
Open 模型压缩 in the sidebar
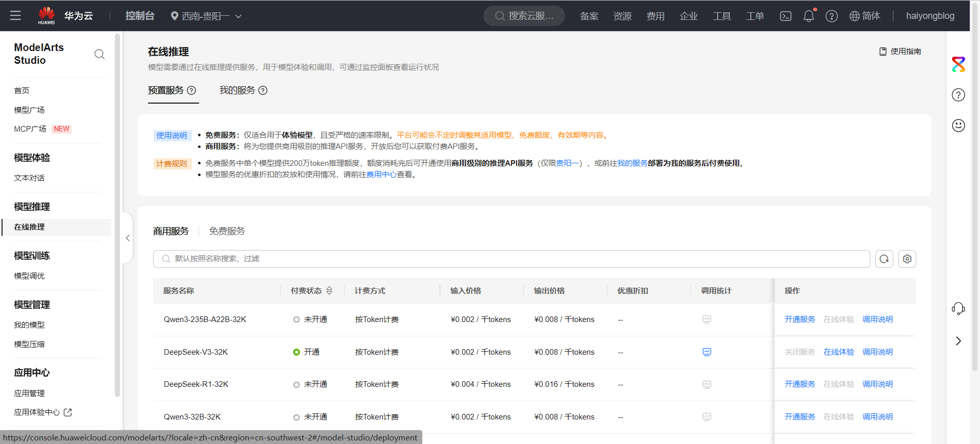point(29,344)
